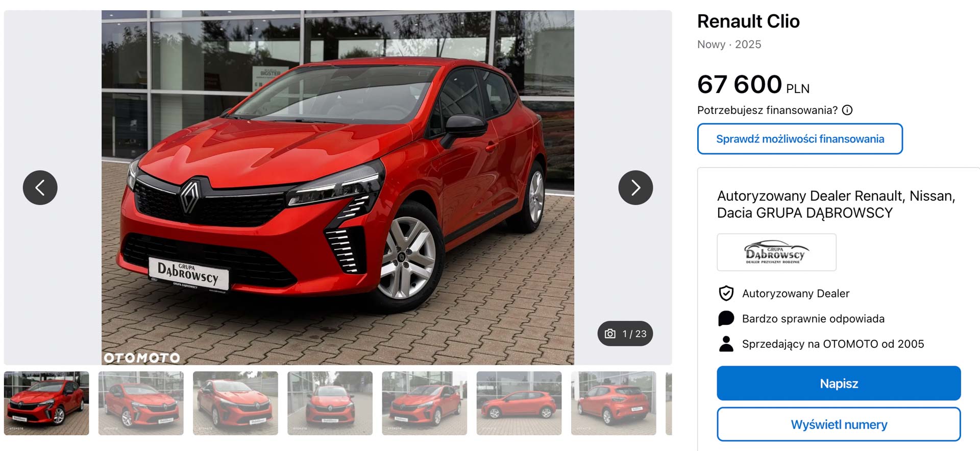
Task: Select the rear-view car thumbnail
Action: pyautogui.click(x=614, y=403)
